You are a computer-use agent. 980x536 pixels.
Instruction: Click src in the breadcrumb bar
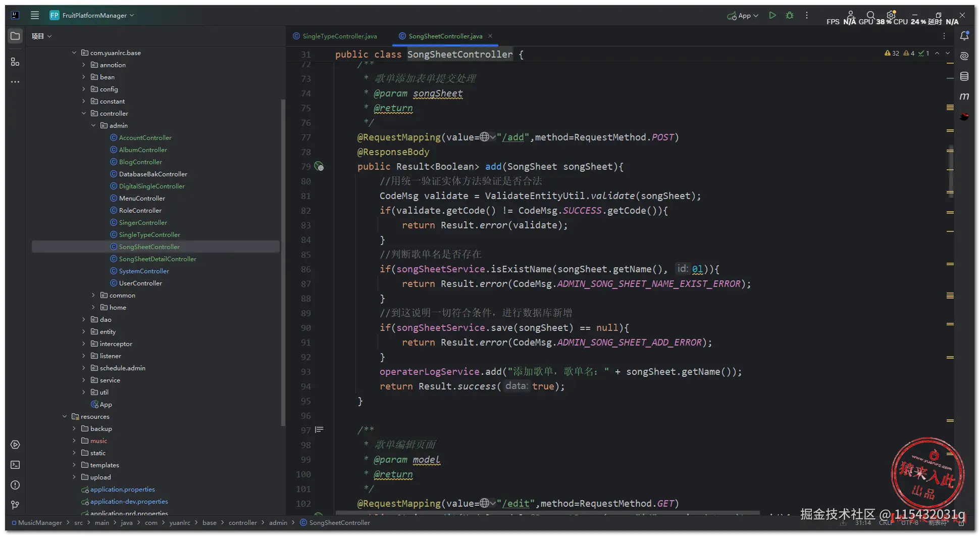tap(78, 522)
